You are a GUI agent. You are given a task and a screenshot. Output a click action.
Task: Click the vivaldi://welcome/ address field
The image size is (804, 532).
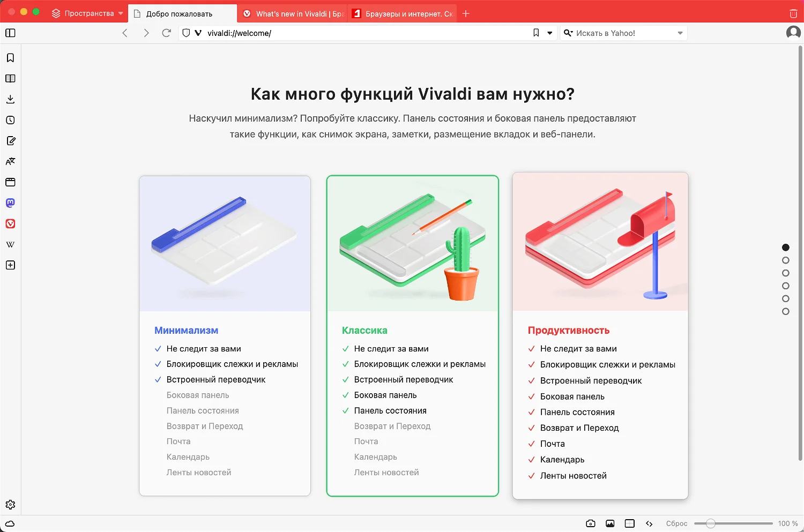tap(367, 33)
